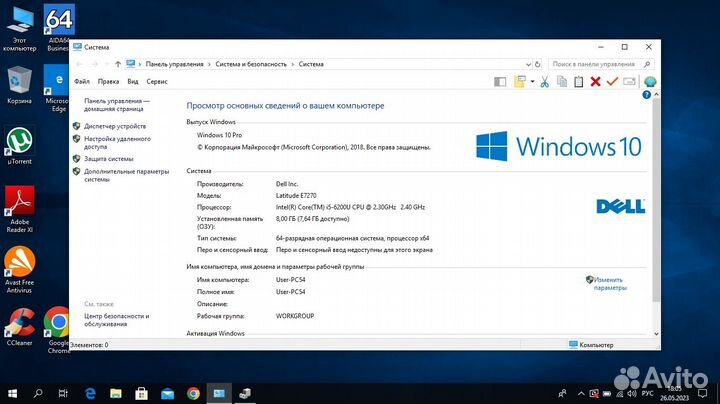This screenshot has height=404, width=720.
Task: Refresh the address bar
Action: click(x=538, y=64)
